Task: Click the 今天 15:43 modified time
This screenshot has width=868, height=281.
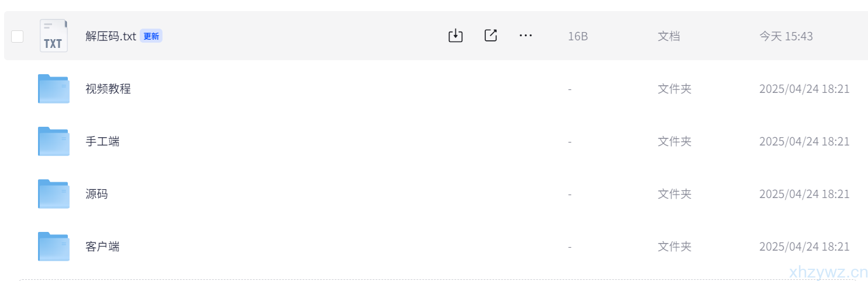Action: coord(786,36)
